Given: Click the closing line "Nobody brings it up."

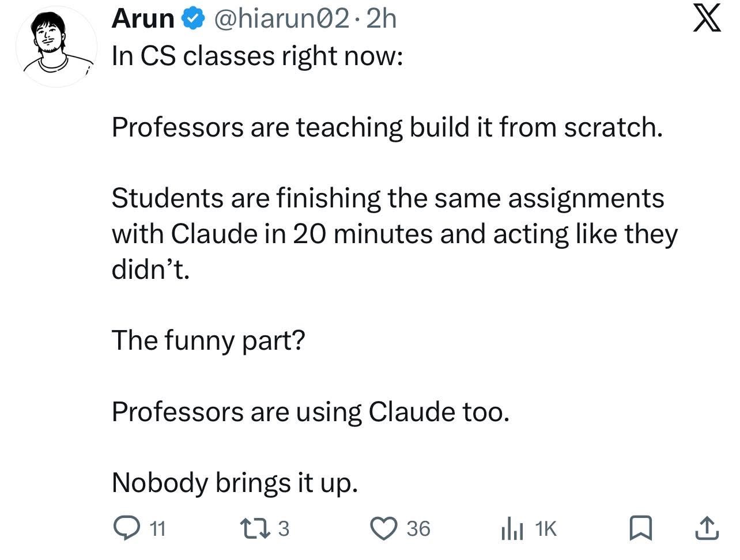Looking at the screenshot, I should (235, 482).
